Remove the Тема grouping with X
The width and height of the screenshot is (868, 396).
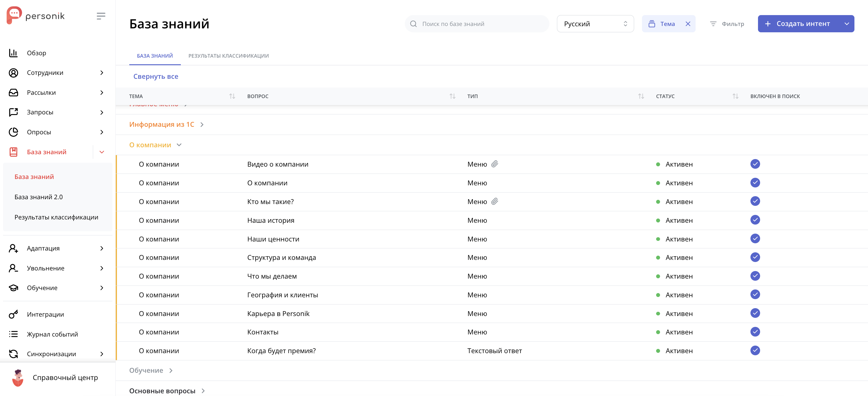pyautogui.click(x=688, y=24)
